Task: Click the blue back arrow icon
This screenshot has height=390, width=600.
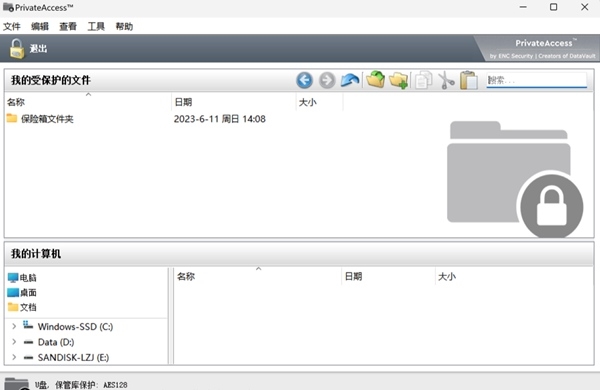Action: 304,80
